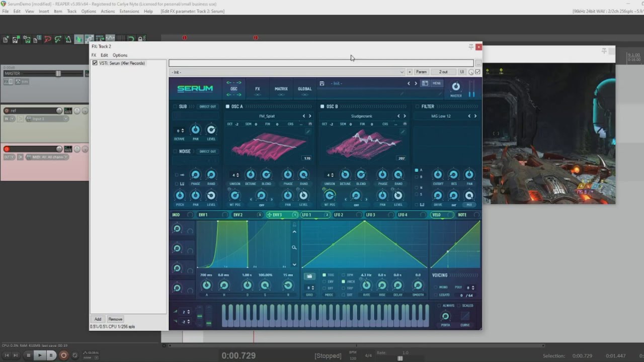This screenshot has width=644, height=362.
Task: Open MIDI: All channels input dropdown
Action: pyautogui.click(x=47, y=157)
